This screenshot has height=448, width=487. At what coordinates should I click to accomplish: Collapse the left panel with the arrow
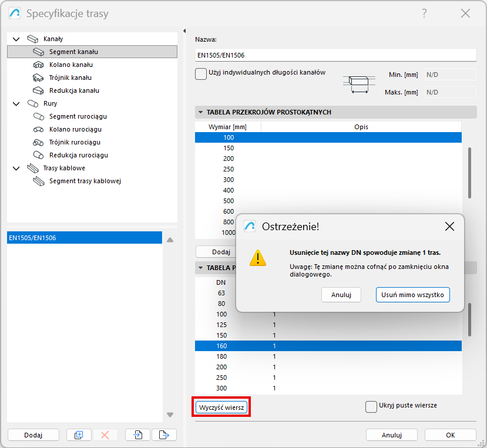(x=184, y=31)
